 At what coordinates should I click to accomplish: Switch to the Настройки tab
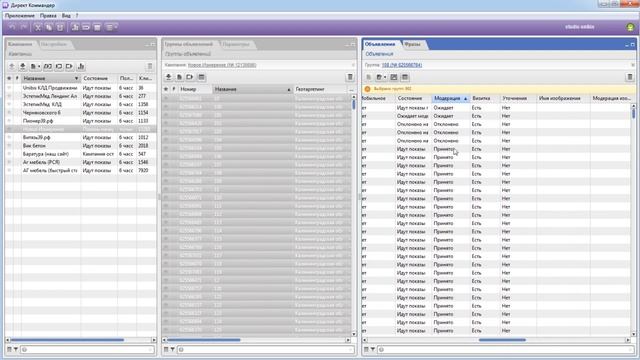(x=54, y=44)
